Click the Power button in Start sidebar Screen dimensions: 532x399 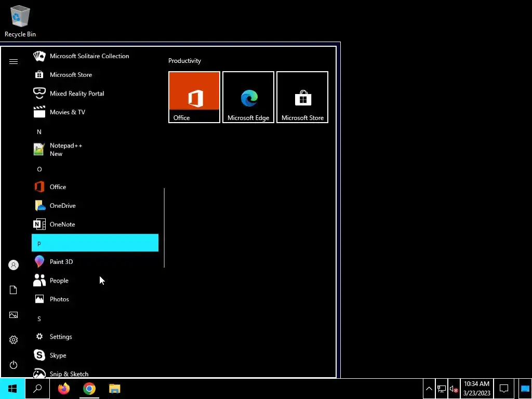13,365
